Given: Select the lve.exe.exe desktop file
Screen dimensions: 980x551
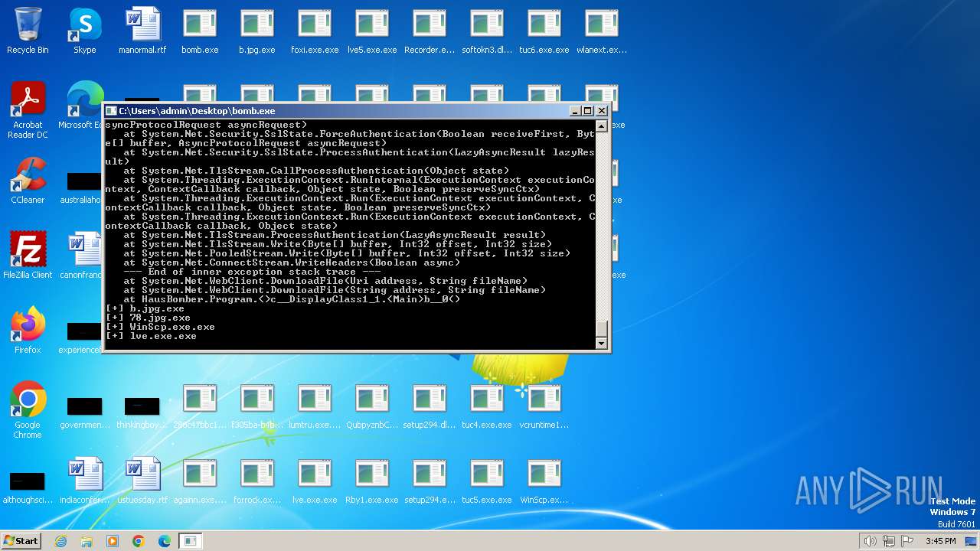Looking at the screenshot, I should (315, 481).
